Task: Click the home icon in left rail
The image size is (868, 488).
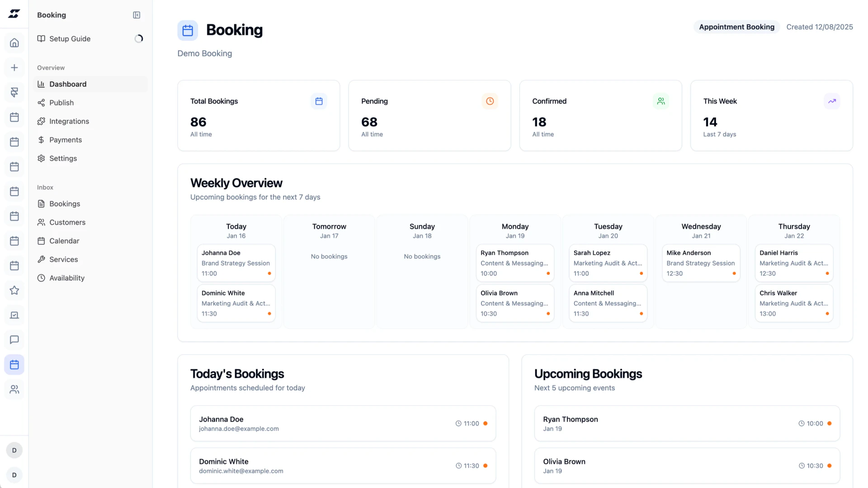Action: coord(14,43)
